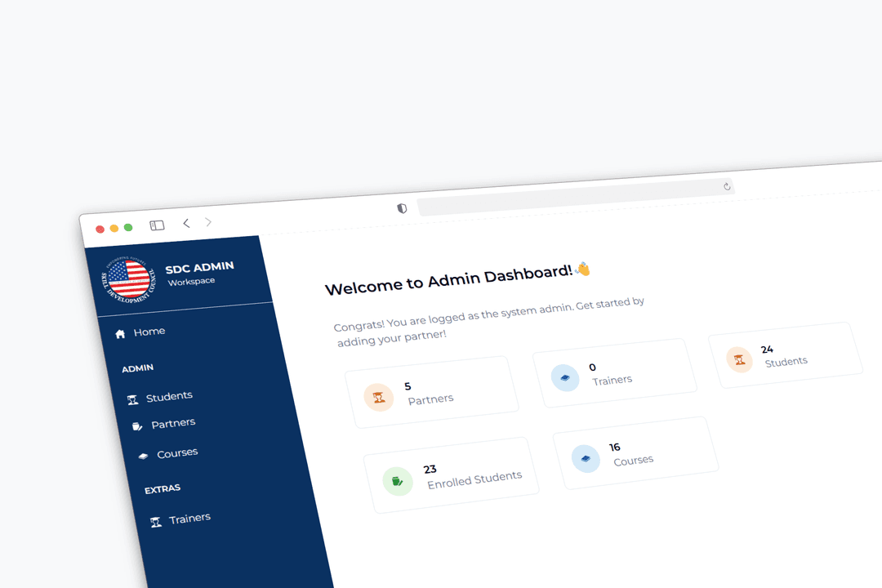Click the green Enrolled Students icon
Screen dimensions: 882x588
pyautogui.click(x=398, y=481)
